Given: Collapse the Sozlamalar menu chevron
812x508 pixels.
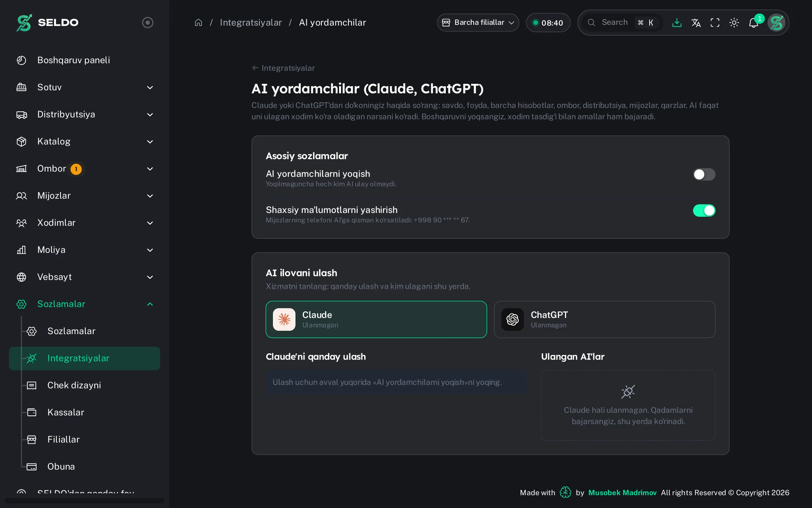Looking at the screenshot, I should click(x=150, y=304).
